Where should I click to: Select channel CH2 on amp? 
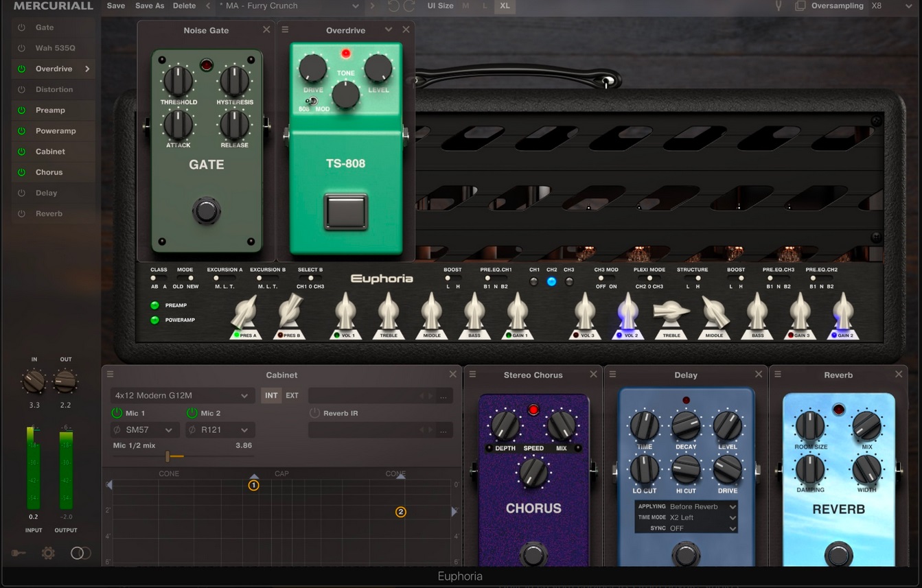point(551,281)
